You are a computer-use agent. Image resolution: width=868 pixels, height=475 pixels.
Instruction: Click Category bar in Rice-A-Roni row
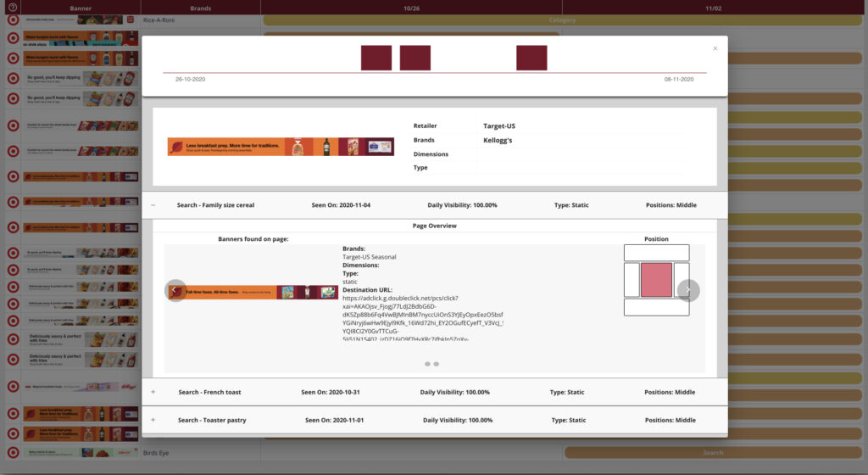562,20
